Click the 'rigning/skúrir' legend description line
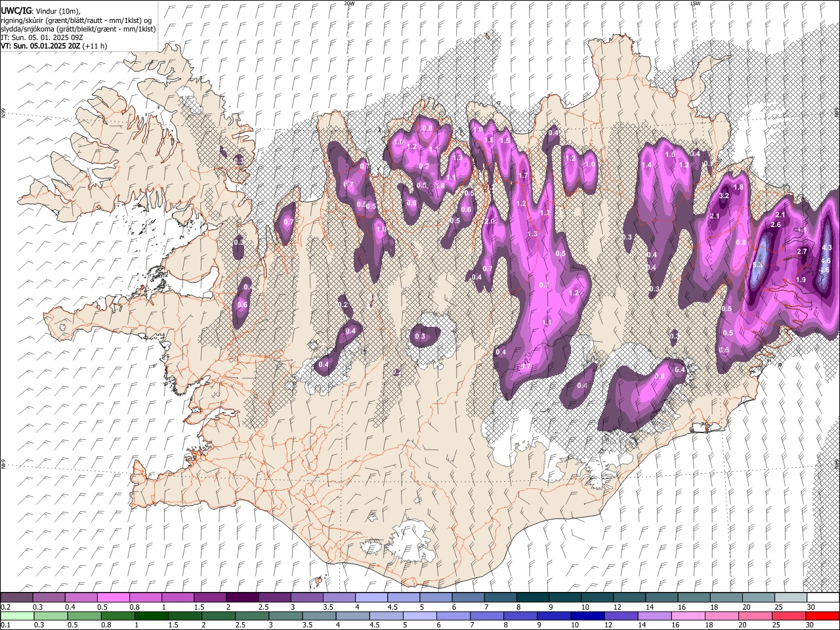This screenshot has height=630, width=840. click(76, 20)
